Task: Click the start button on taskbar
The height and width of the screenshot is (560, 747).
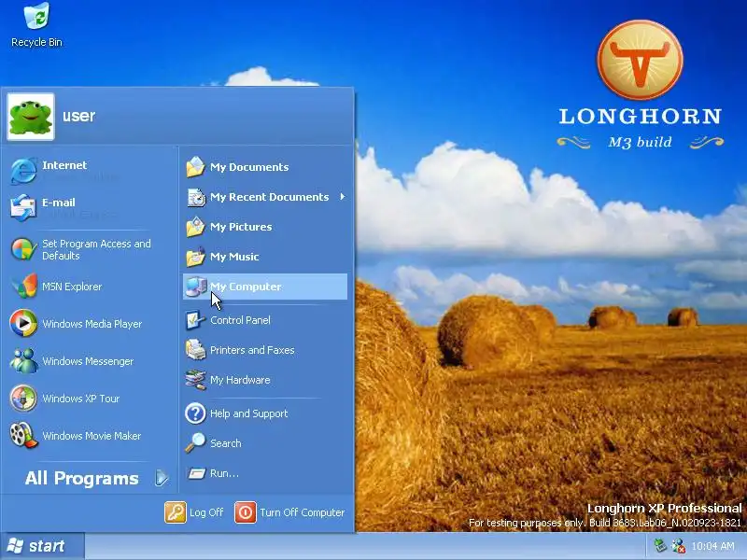Action: 42,546
